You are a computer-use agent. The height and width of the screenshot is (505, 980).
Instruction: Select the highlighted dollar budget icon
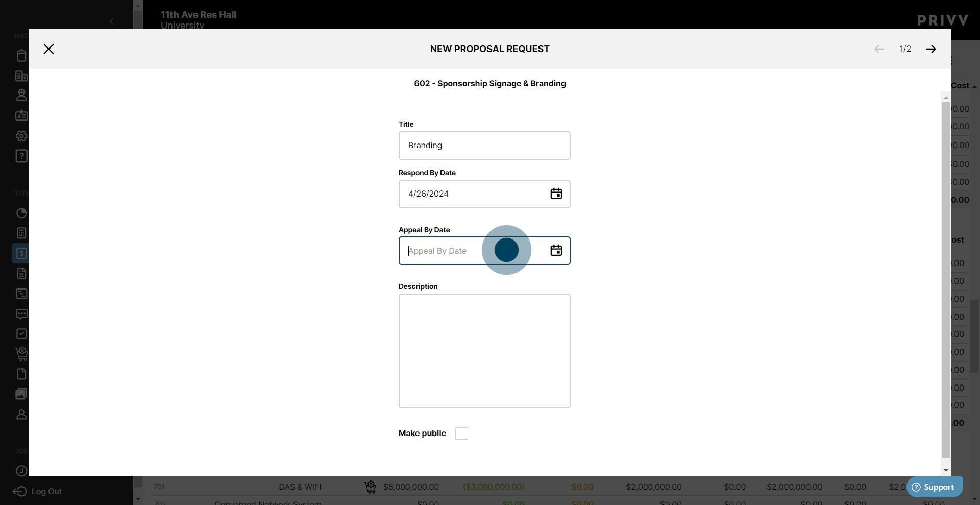point(21,253)
